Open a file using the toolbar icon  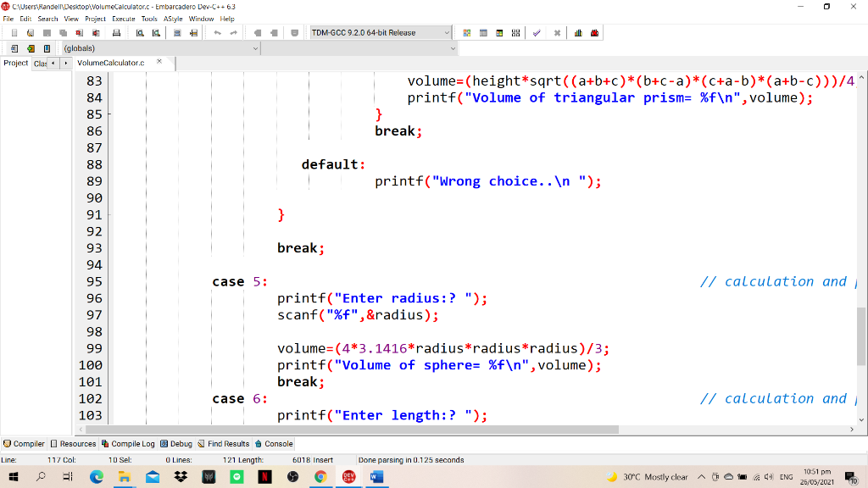click(29, 32)
